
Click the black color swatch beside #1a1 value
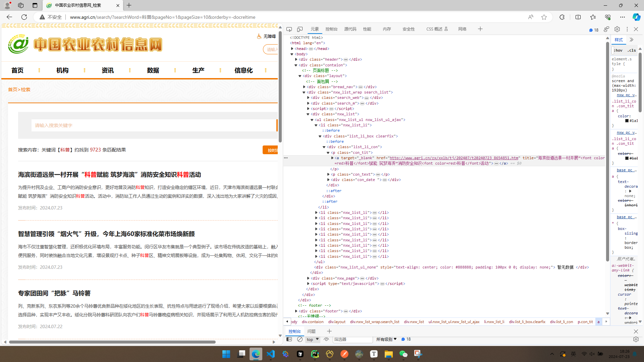627,121
